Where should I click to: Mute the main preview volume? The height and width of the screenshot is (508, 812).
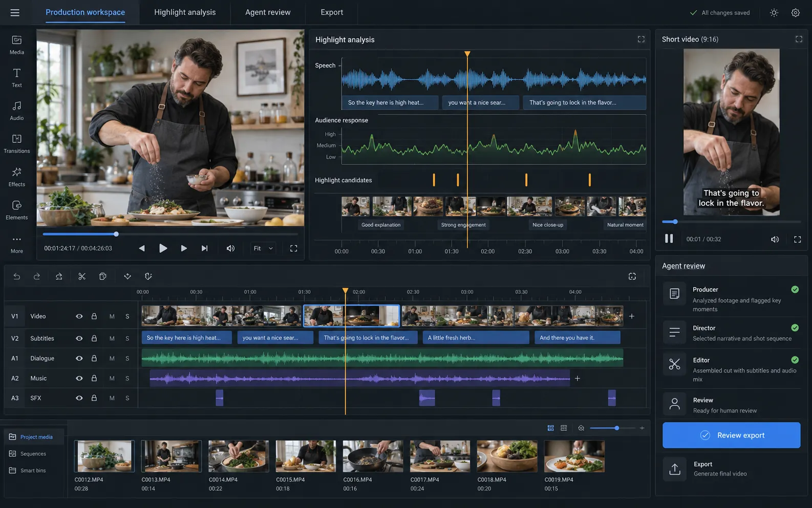(230, 248)
